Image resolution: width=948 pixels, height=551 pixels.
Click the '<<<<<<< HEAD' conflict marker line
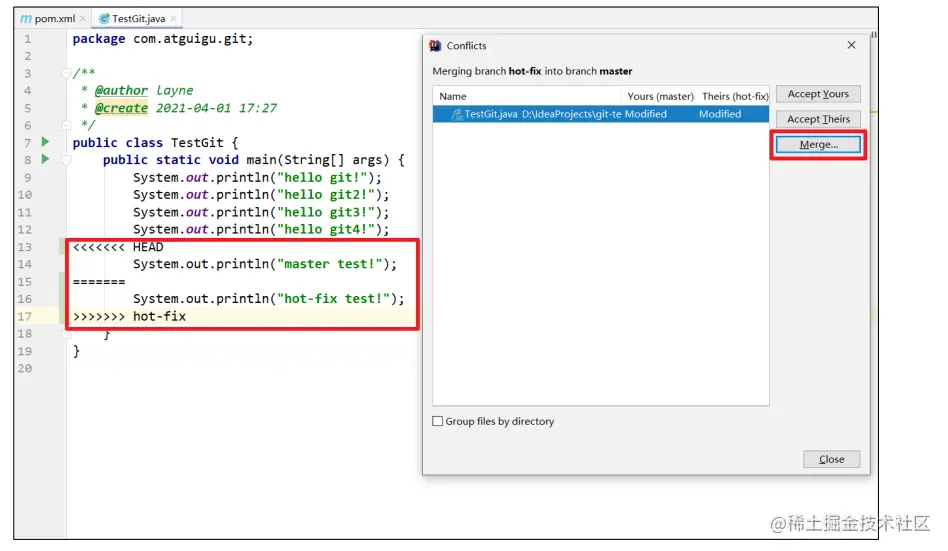tap(118, 247)
